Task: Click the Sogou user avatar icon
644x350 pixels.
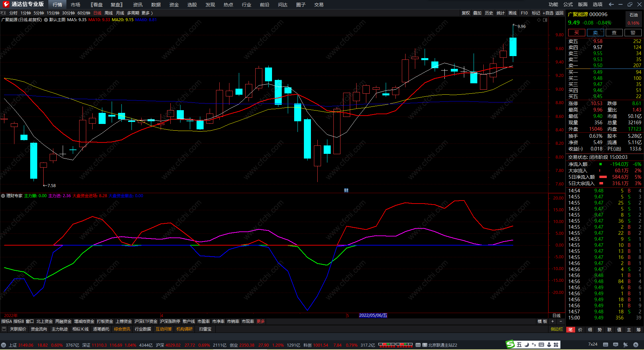Action: coord(549,345)
